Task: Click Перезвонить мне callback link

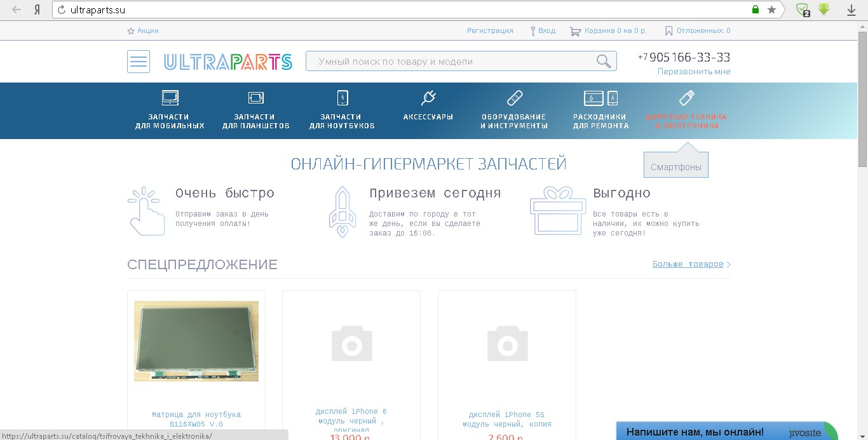Action: coord(694,72)
